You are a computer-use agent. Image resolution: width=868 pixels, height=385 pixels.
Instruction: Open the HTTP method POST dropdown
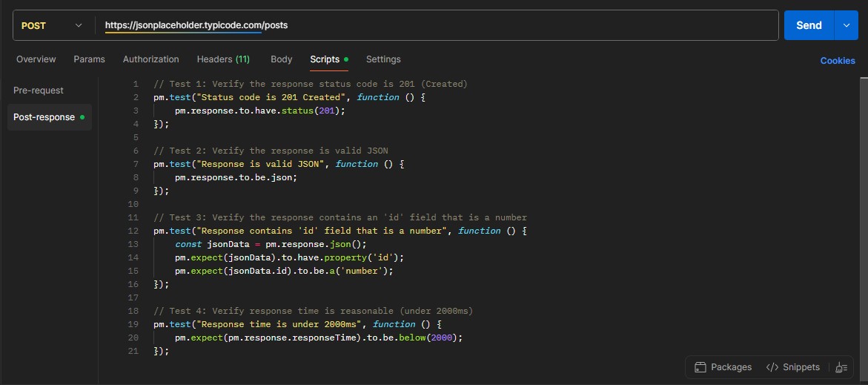[51, 25]
